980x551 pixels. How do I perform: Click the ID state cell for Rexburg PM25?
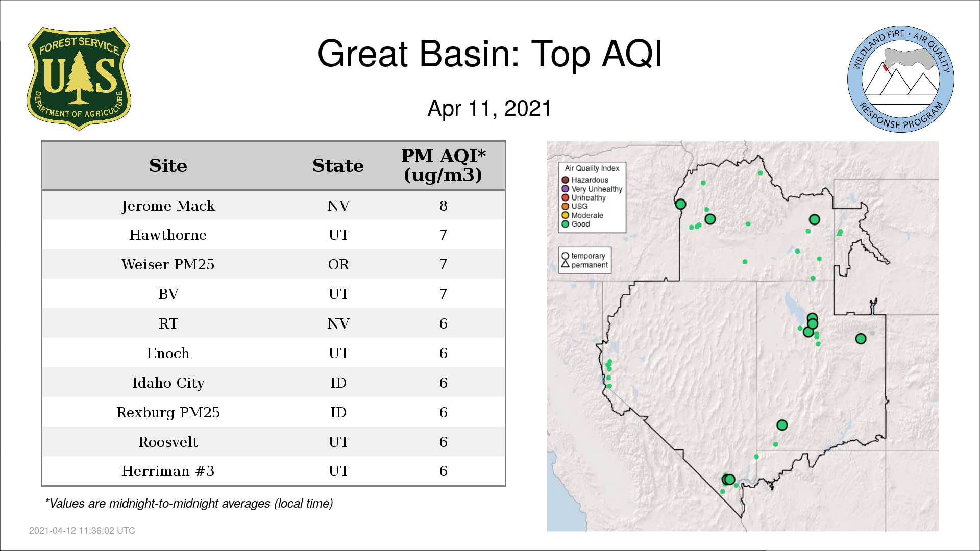tap(338, 412)
